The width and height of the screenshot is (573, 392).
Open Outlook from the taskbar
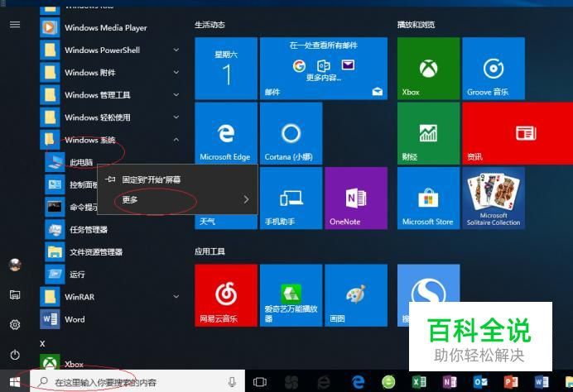(x=480, y=382)
